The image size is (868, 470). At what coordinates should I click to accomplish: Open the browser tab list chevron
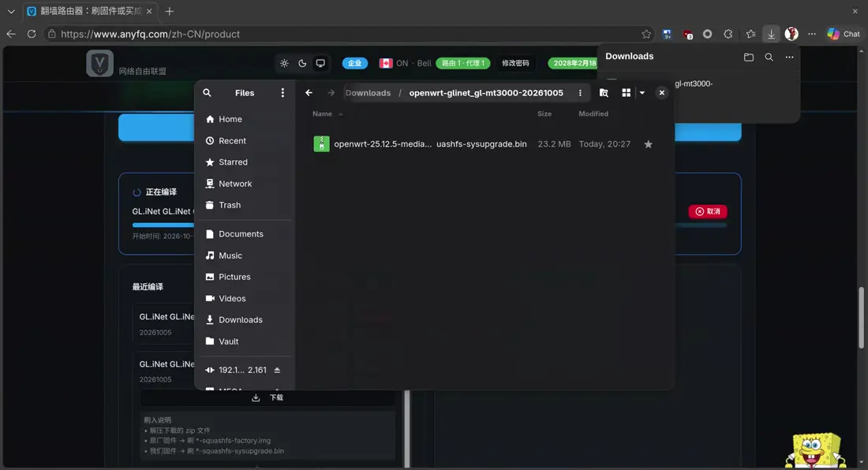point(11,11)
